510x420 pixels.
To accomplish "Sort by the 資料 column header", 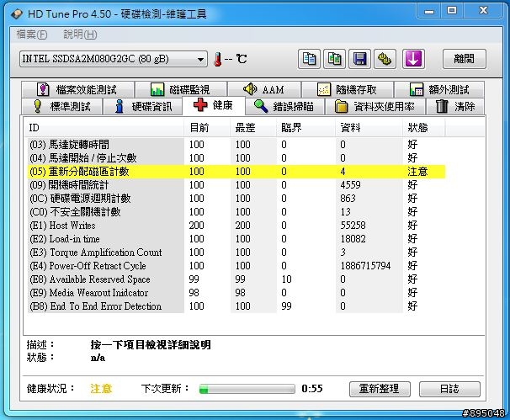I will 369,128.
